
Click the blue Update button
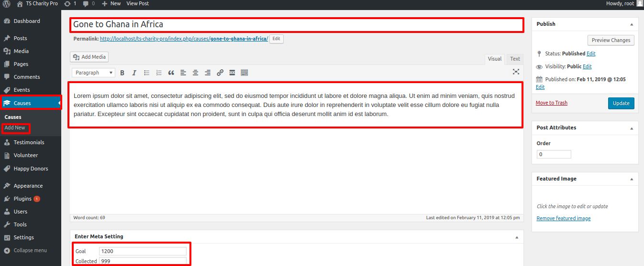pyautogui.click(x=621, y=103)
